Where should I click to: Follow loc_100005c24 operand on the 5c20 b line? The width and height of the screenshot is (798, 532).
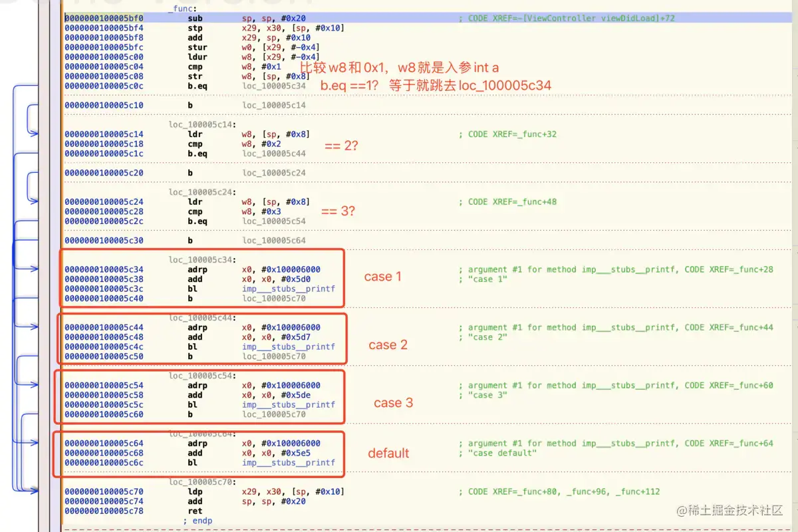[274, 173]
